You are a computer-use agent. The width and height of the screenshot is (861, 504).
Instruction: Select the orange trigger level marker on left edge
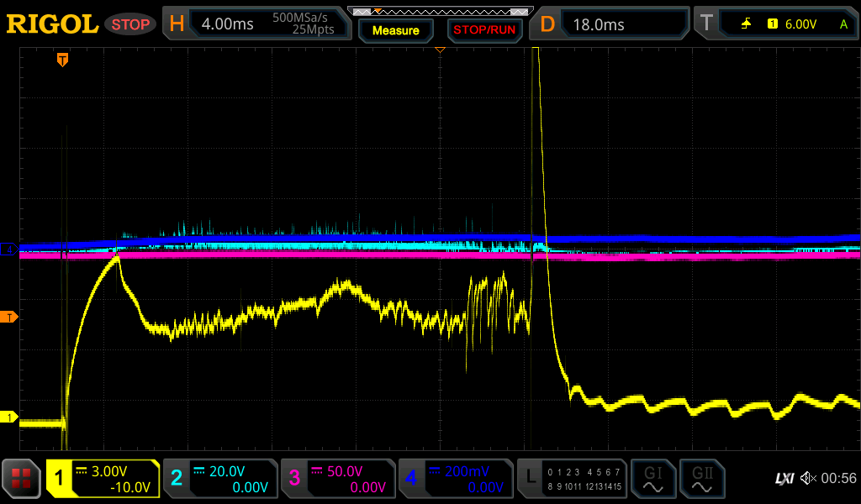[x=10, y=317]
